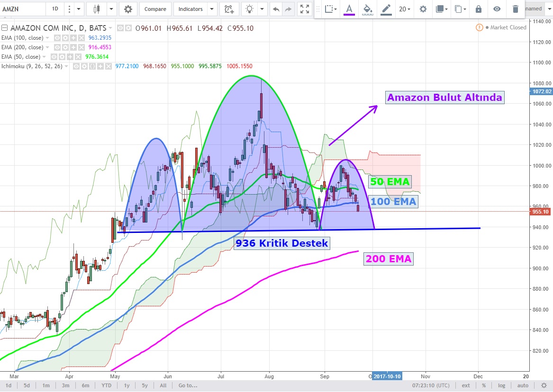
Task: Expand the chart style dropdown arrow
Action: point(111,9)
